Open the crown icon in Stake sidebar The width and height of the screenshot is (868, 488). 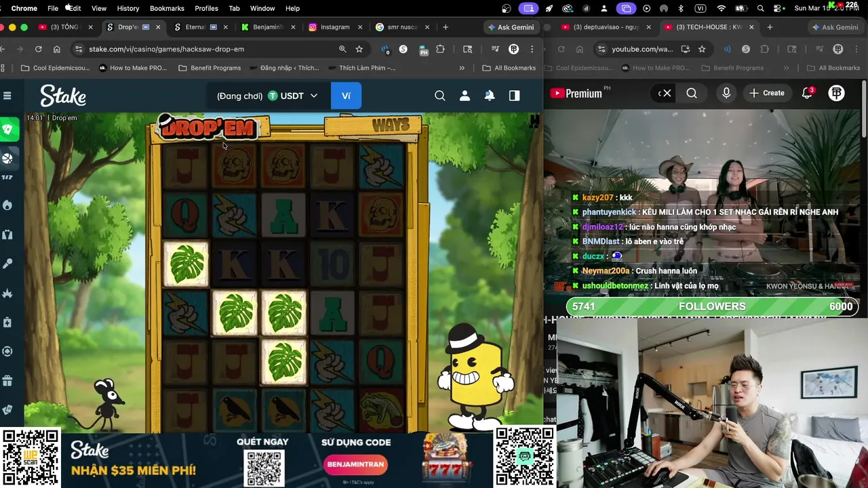tap(7, 293)
